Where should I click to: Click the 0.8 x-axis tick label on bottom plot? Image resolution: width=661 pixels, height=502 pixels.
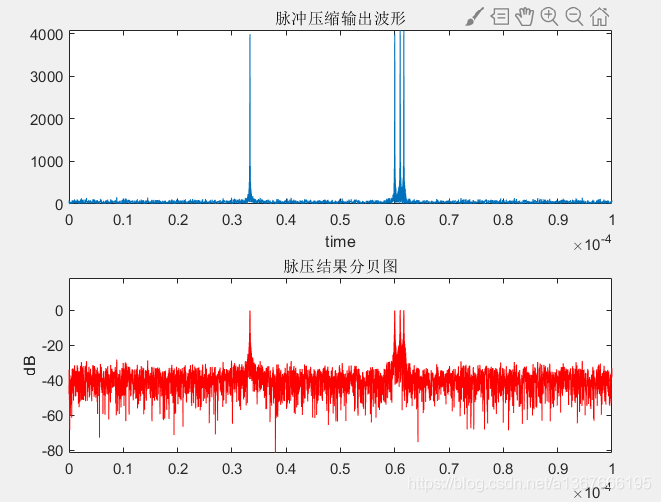tap(503, 469)
